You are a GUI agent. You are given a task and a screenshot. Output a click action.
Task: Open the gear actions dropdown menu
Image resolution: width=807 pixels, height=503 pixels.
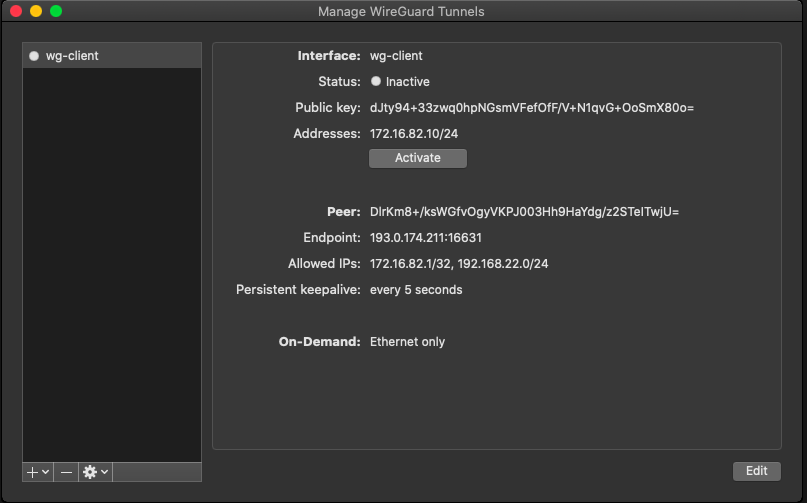tap(95, 471)
